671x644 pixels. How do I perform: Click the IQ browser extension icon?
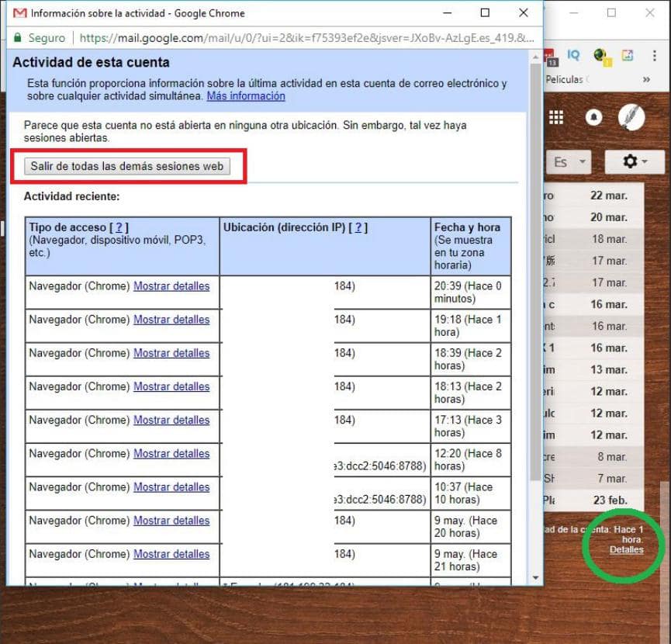pos(574,55)
